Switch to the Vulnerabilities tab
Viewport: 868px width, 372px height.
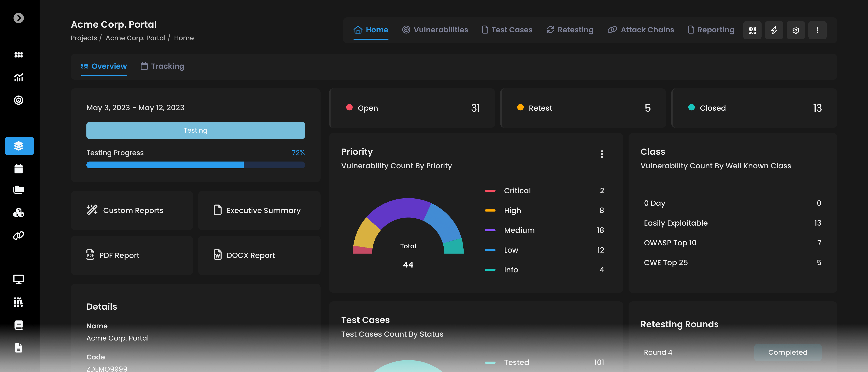[435, 30]
